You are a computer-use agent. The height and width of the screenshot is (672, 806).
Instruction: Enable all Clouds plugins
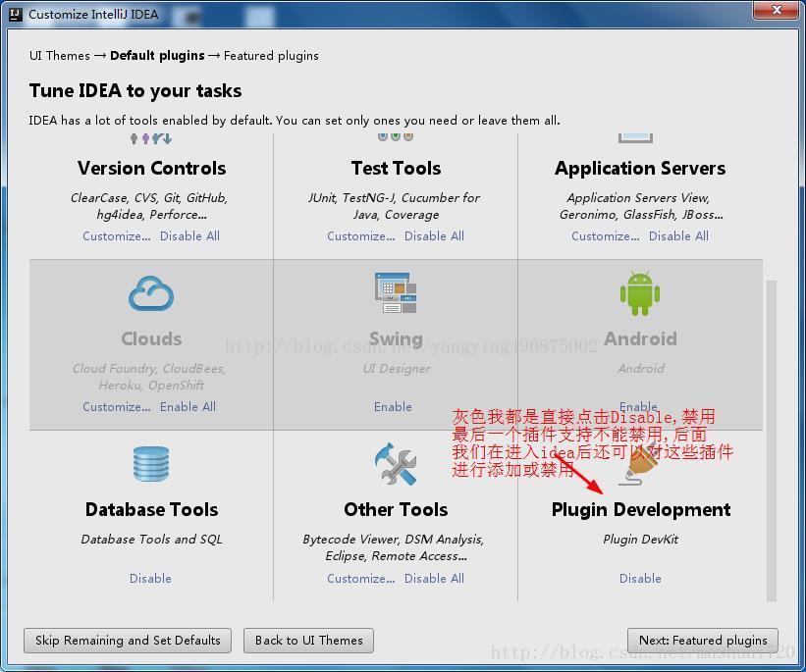[x=188, y=407]
